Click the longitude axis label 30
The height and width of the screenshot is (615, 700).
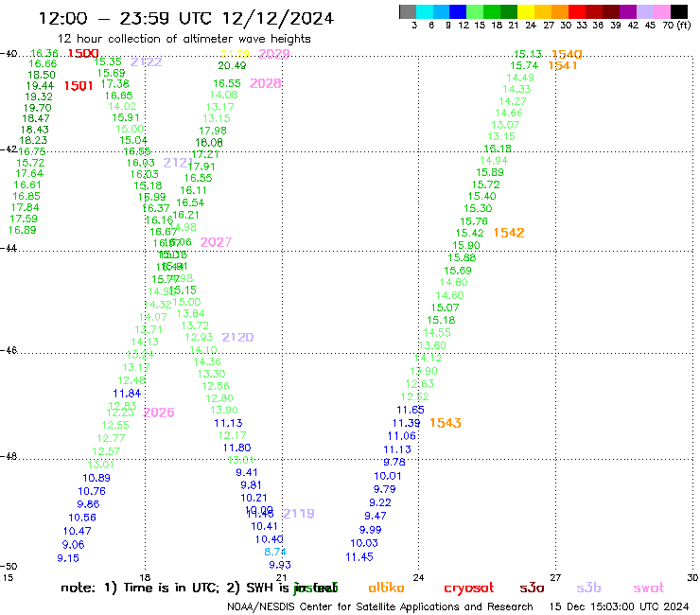(692, 577)
